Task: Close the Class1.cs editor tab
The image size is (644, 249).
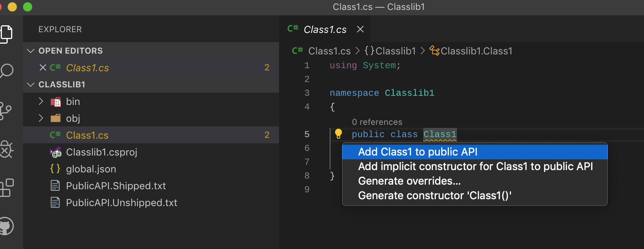Action: coord(360,29)
